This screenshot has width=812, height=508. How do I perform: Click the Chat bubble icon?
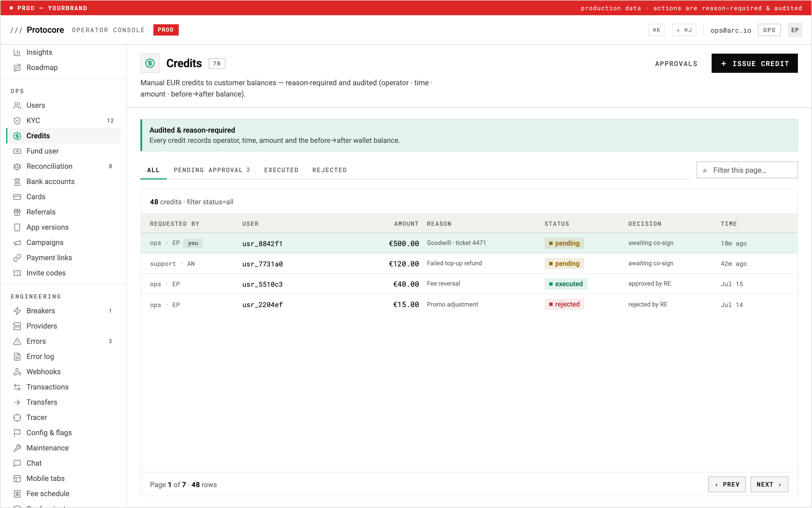[x=17, y=463]
